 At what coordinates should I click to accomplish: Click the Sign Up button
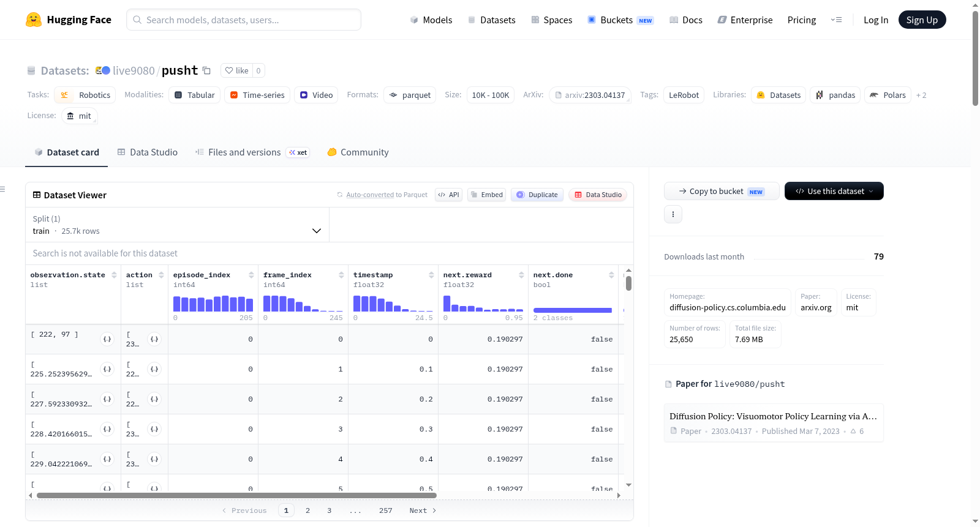[922, 20]
